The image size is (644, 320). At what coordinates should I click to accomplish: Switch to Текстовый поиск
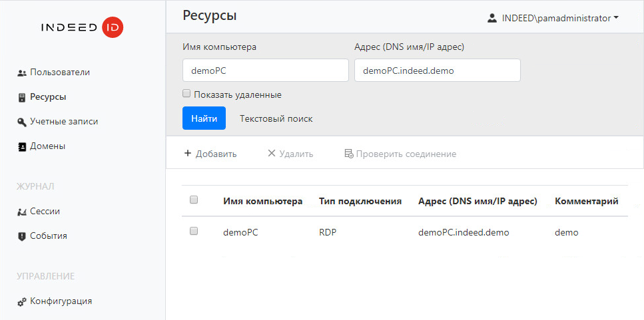pos(276,118)
